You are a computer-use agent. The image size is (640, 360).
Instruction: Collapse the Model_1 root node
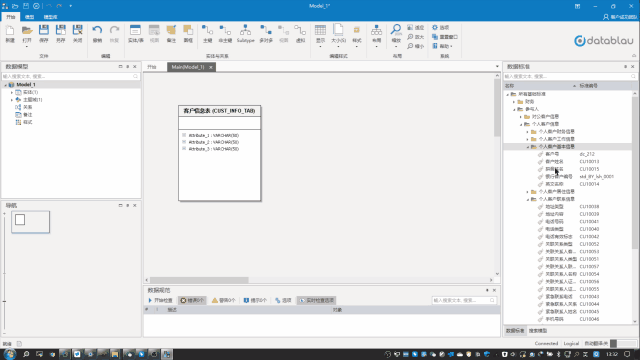(x=5, y=85)
